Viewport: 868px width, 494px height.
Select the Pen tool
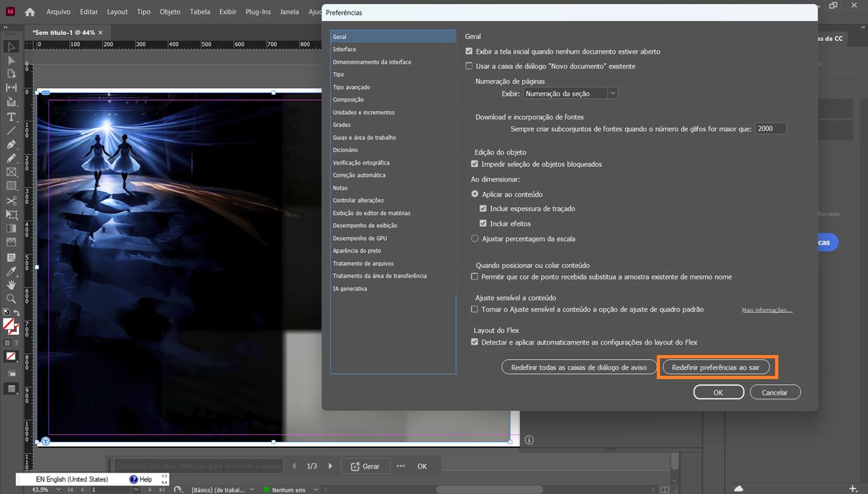tap(11, 144)
